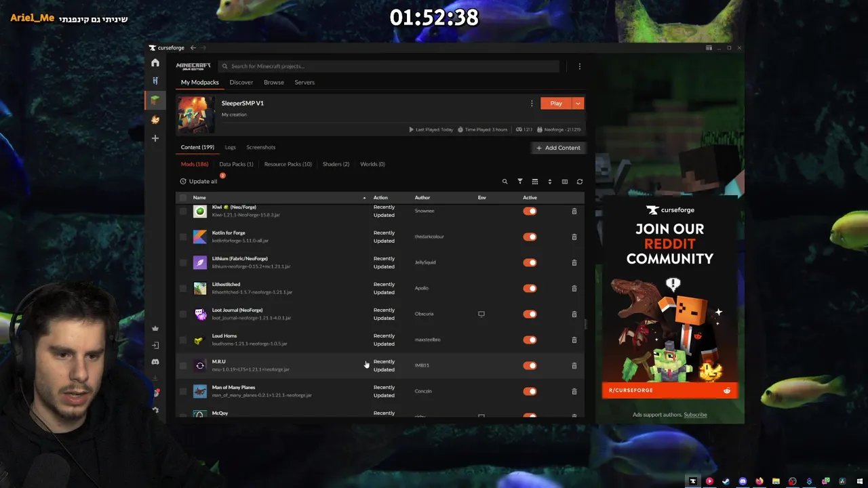The image size is (868, 488).
Task: Click the Loot Journal client environment monitor icon
Action: tap(481, 314)
